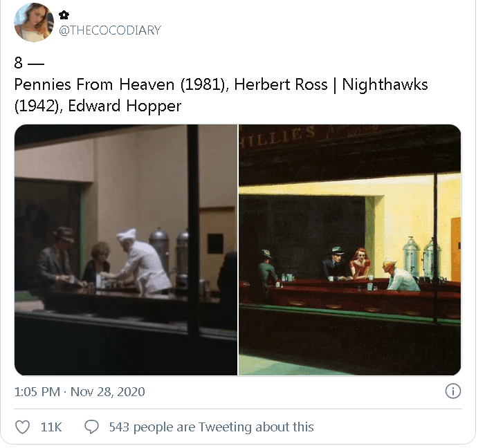Click the '8 —' thread number text
The height and width of the screenshot is (448, 485).
point(29,63)
